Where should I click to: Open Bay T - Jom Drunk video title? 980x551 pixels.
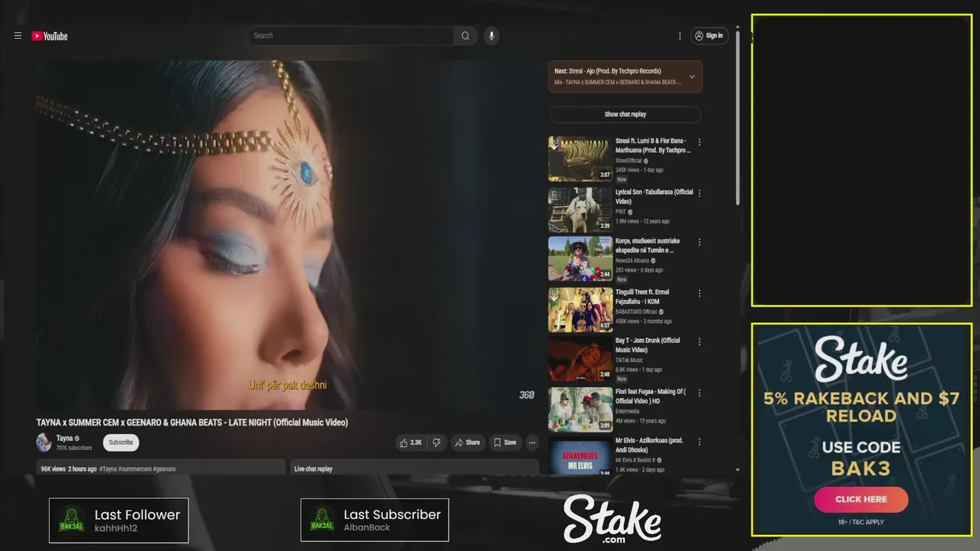(x=648, y=345)
